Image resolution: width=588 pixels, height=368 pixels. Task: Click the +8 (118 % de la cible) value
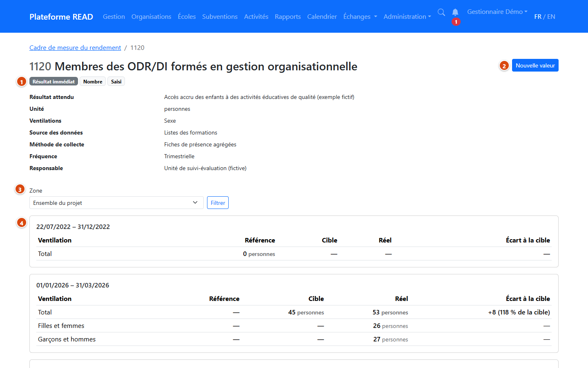[519, 312]
